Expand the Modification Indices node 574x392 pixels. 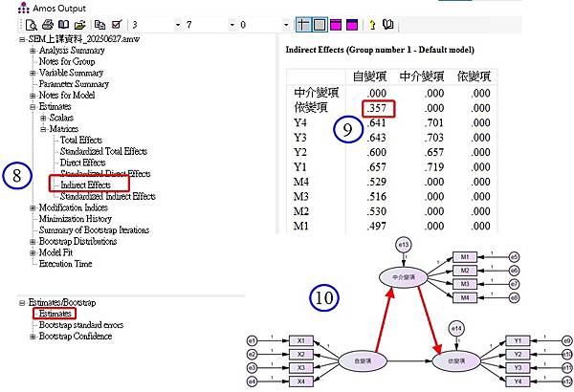point(33,207)
